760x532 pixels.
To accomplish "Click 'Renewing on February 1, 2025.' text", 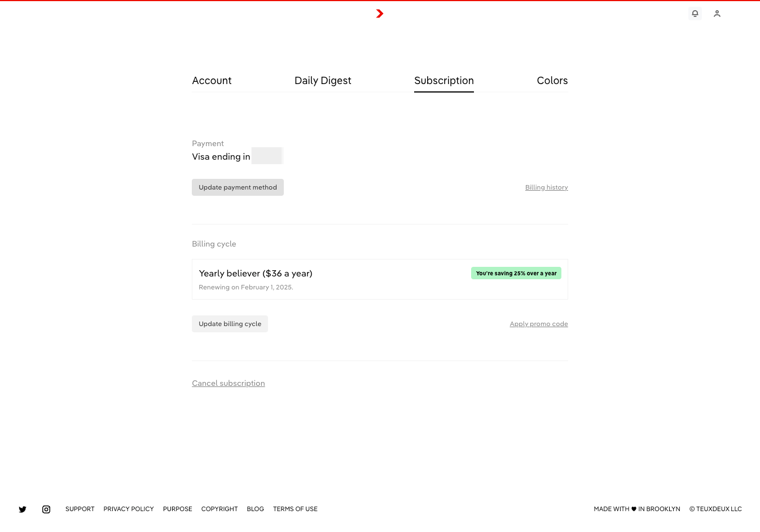I will [x=246, y=287].
